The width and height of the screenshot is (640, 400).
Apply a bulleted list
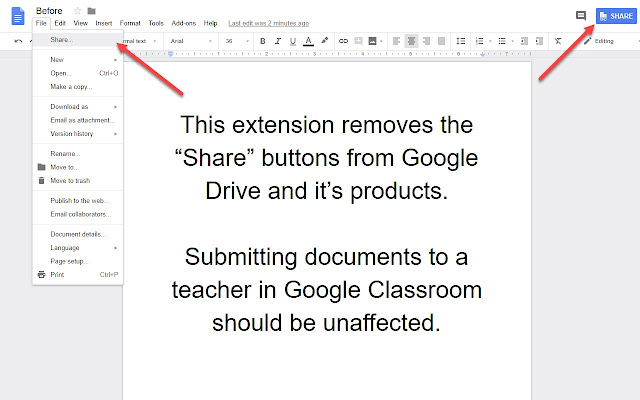(502, 41)
